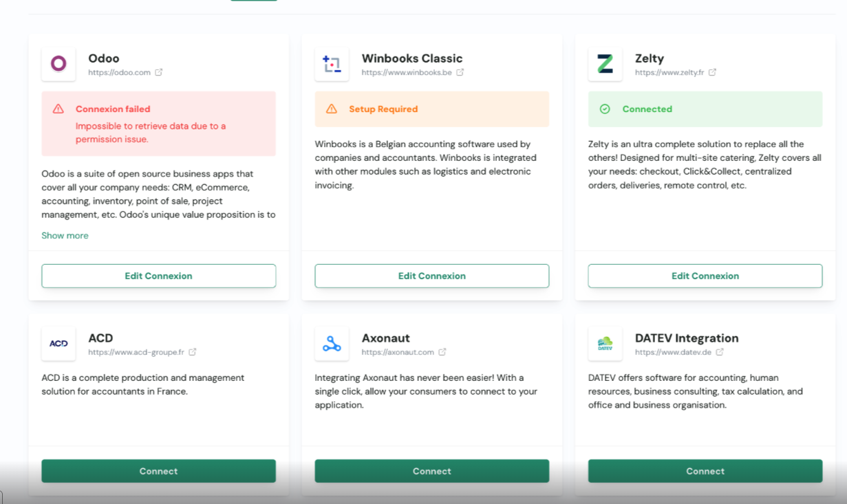Click the Setup Required warning icon
This screenshot has width=847, height=504.
click(332, 109)
